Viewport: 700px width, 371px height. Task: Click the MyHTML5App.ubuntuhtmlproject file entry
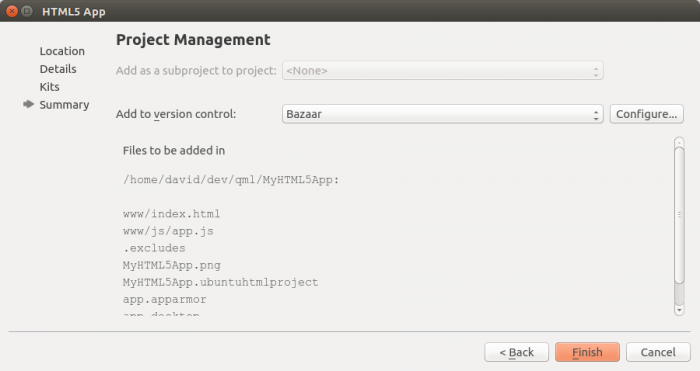221,283
